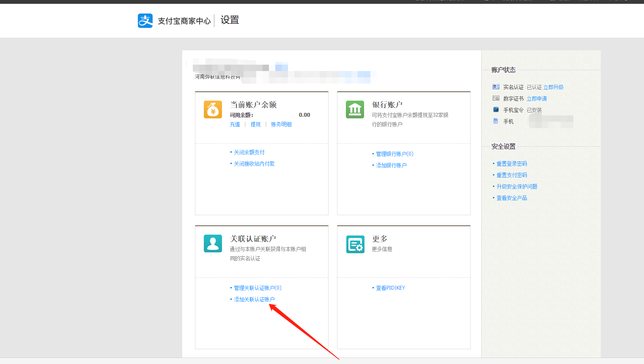Click the 更多 heading

tap(380, 238)
